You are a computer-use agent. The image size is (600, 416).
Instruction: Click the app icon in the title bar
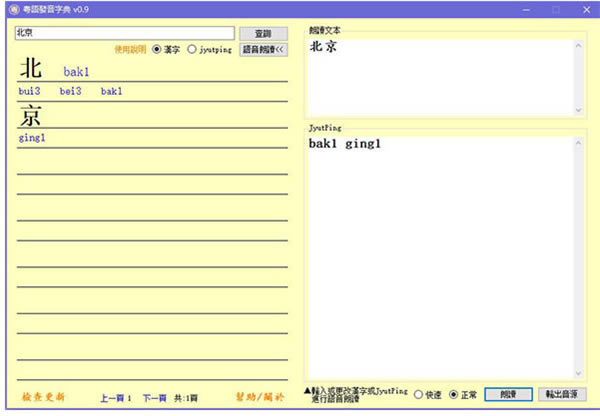click(9, 9)
